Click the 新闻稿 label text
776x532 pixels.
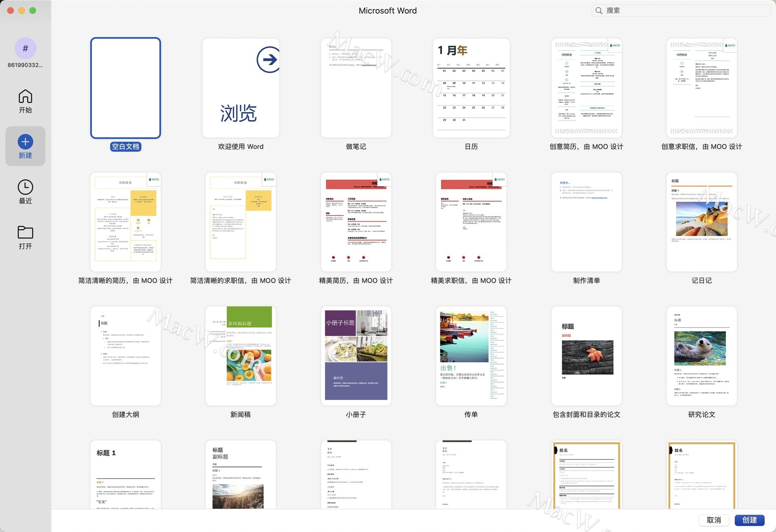(241, 414)
